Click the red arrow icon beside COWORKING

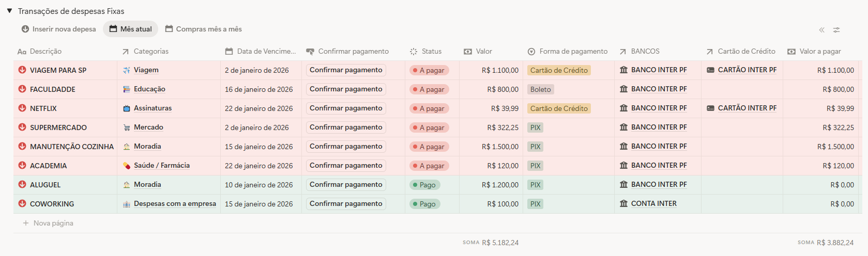[x=22, y=204]
